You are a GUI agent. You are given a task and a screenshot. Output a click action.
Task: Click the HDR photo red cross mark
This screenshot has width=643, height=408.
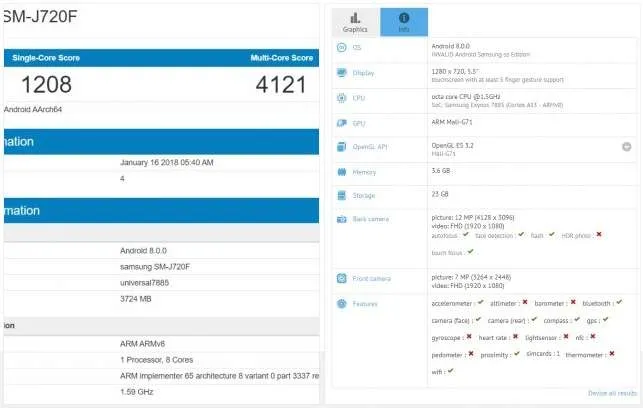[x=599, y=234]
